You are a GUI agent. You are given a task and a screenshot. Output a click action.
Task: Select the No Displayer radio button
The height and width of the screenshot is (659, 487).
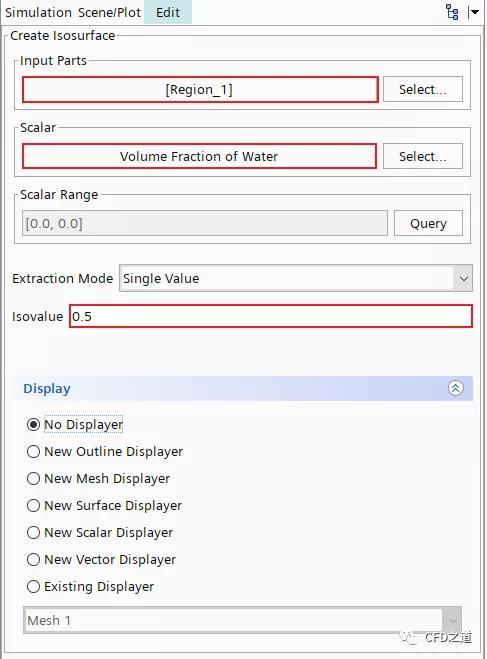pyautogui.click(x=33, y=424)
